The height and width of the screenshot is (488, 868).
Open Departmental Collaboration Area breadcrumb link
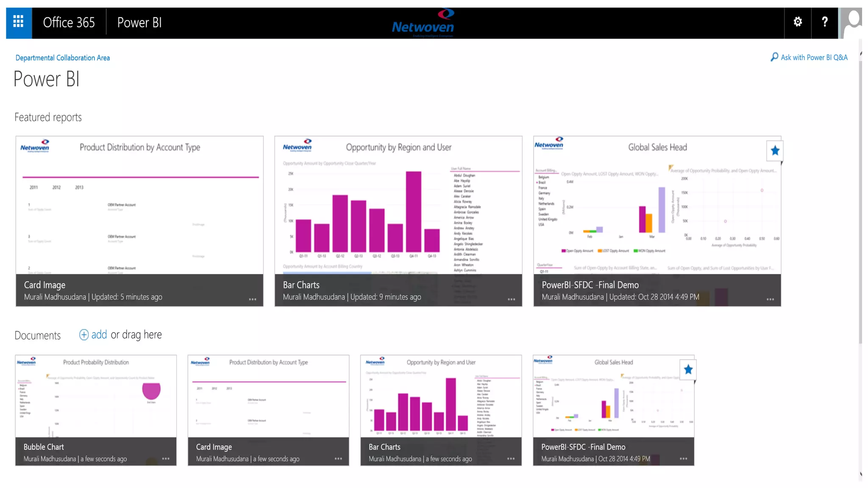pos(62,58)
